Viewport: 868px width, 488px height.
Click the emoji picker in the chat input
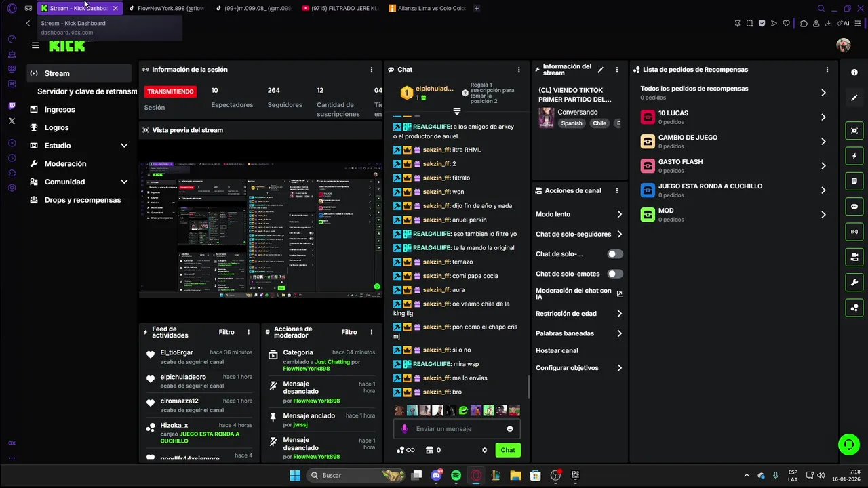pyautogui.click(x=510, y=429)
